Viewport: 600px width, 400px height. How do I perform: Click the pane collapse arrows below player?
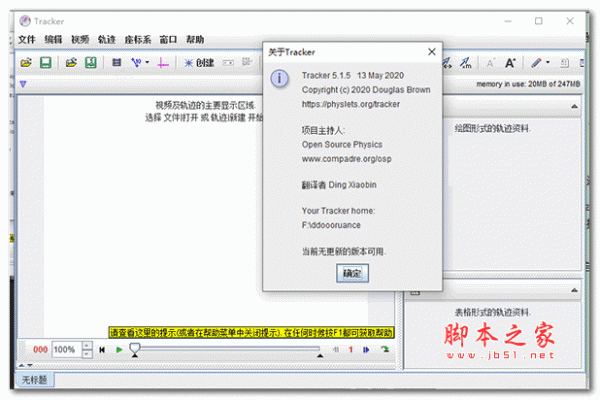pyautogui.click(x=26, y=366)
